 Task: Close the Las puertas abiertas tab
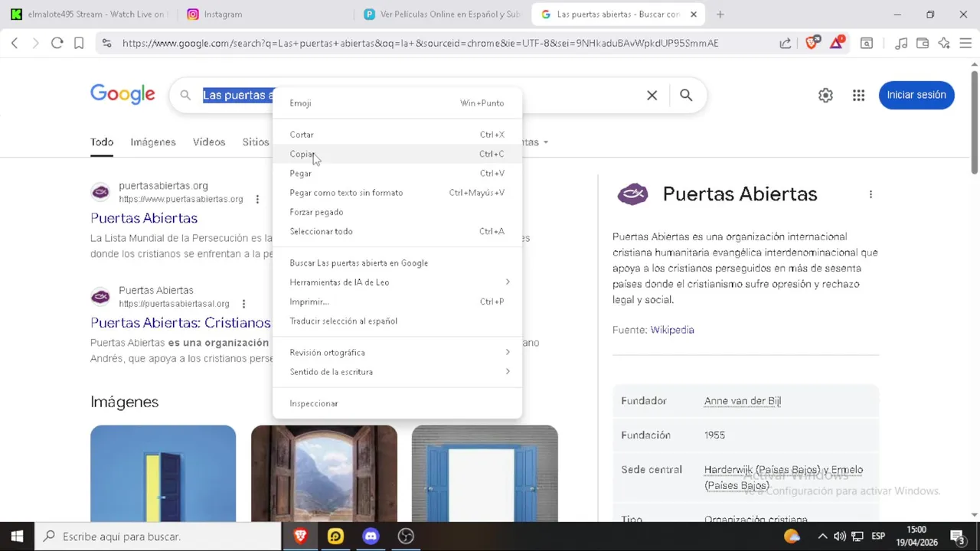[x=694, y=15]
